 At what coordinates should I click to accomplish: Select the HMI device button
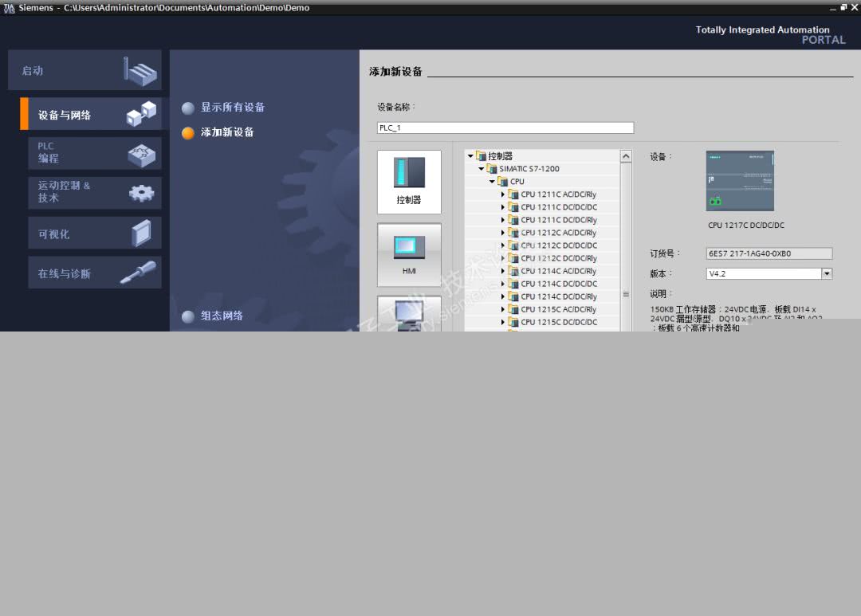click(x=409, y=255)
